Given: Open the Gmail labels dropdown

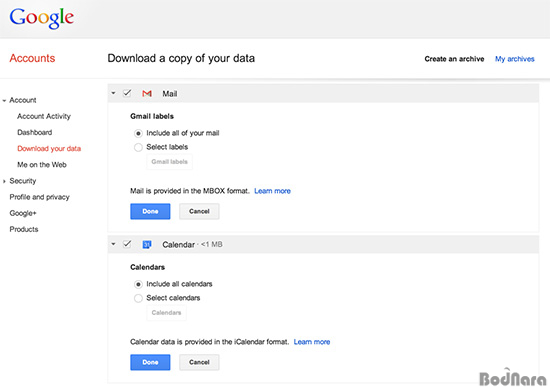Looking at the screenshot, I should point(169,162).
